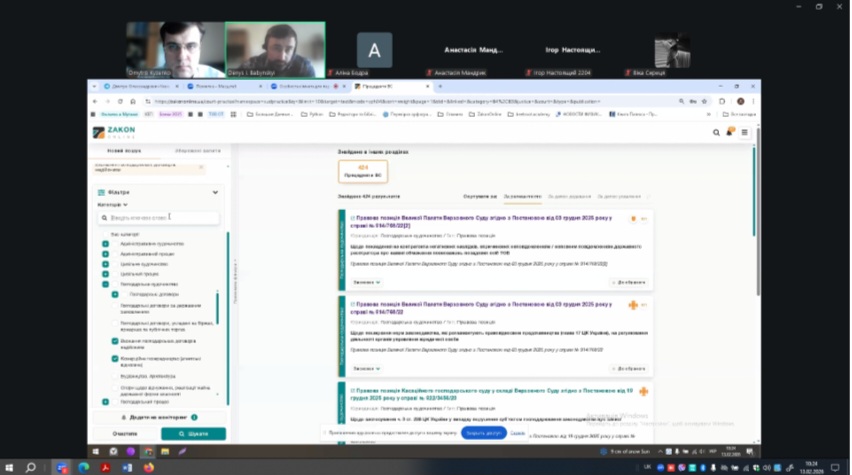Click the orange cross icon on third result
This screenshot has height=475, width=852.
pyautogui.click(x=643, y=391)
